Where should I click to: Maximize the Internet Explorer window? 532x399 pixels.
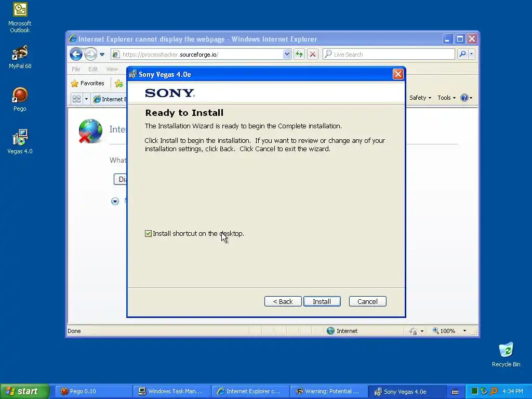(x=460, y=38)
